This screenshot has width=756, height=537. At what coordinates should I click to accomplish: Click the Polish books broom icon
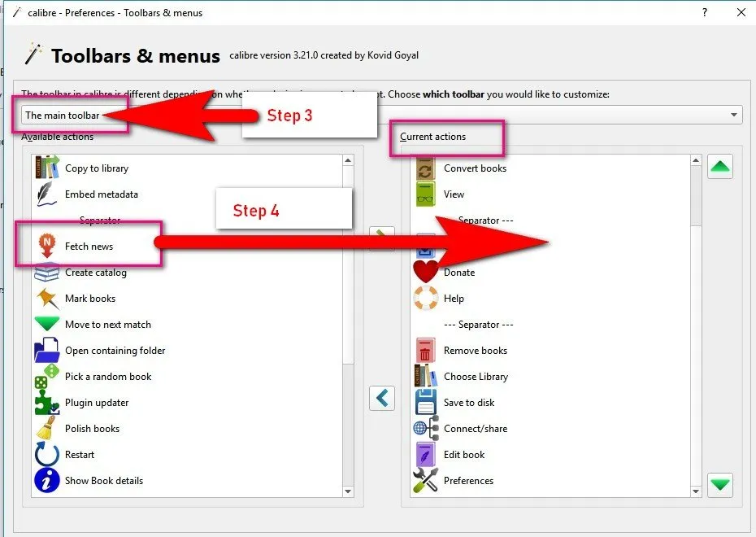pyautogui.click(x=47, y=429)
